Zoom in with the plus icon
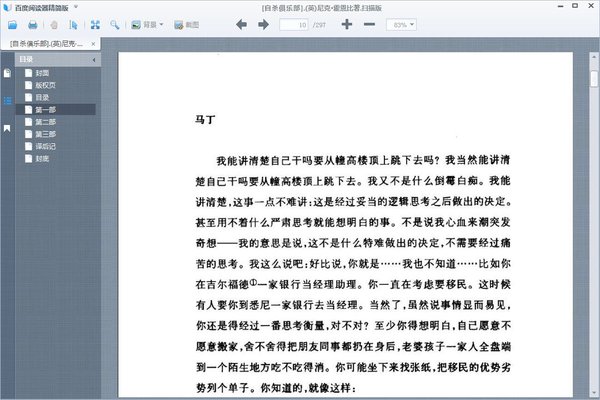This screenshot has width=600, height=400. 347,24
